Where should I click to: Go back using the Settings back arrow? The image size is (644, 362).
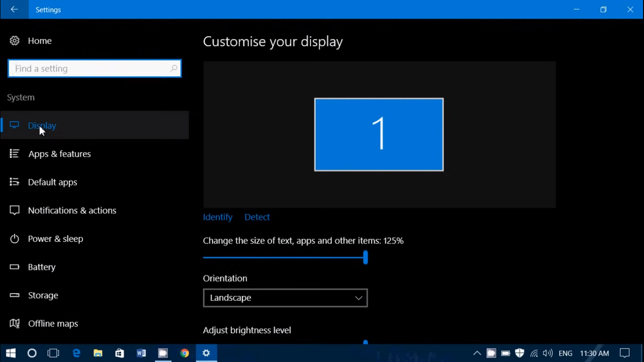14,9
